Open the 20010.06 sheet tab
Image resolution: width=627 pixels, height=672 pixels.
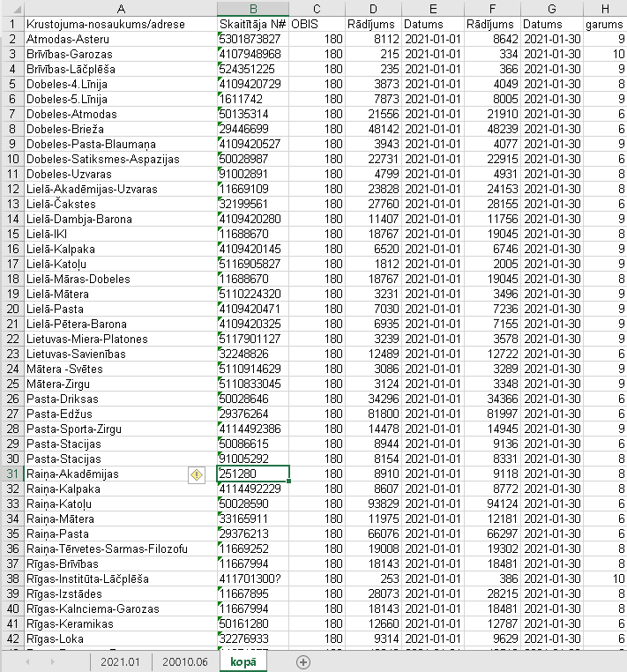pyautogui.click(x=184, y=662)
